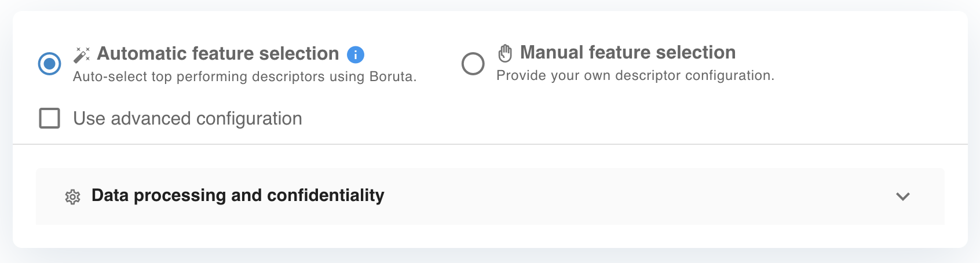Viewport: 980px width, 263px height.
Task: Click the blue info icon
Action: pyautogui.click(x=355, y=54)
